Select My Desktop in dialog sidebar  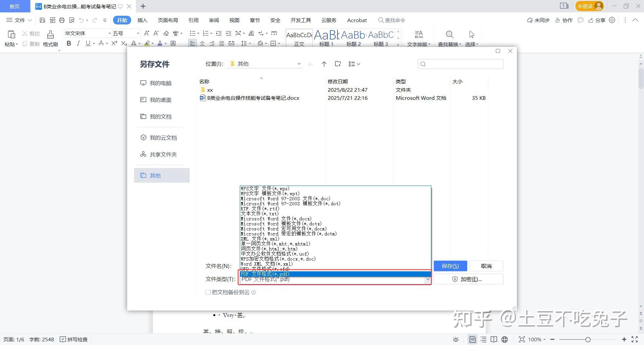click(160, 100)
